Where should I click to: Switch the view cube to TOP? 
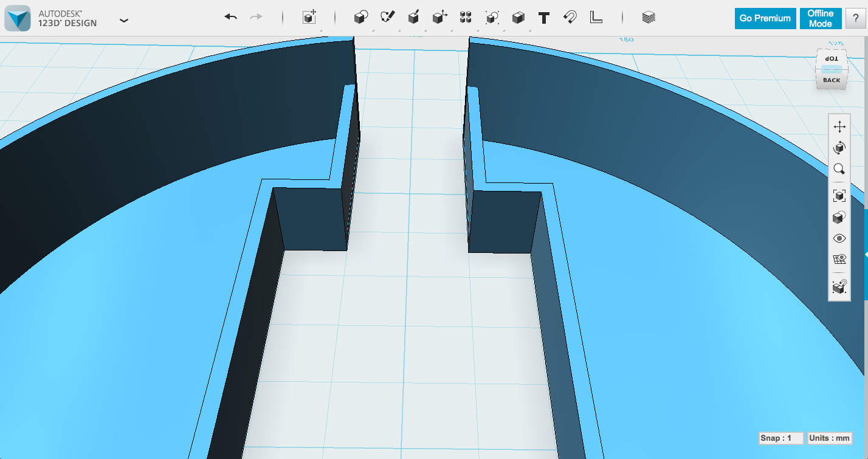tap(830, 58)
